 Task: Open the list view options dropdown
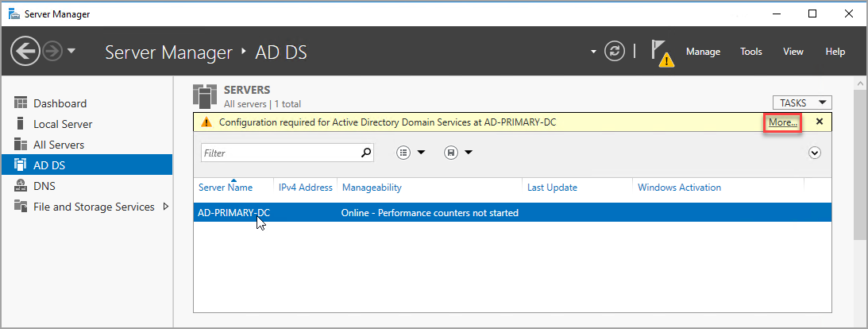[411, 153]
